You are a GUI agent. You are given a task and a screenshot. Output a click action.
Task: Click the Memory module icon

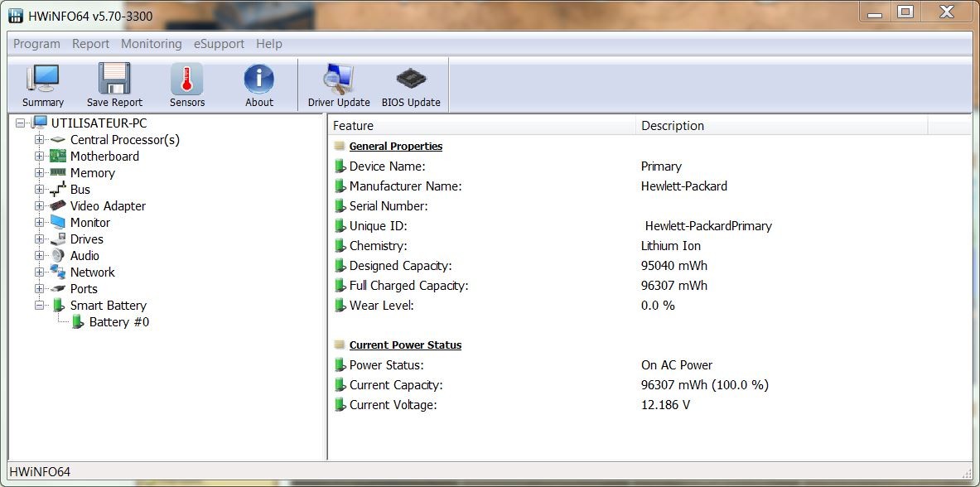57,172
